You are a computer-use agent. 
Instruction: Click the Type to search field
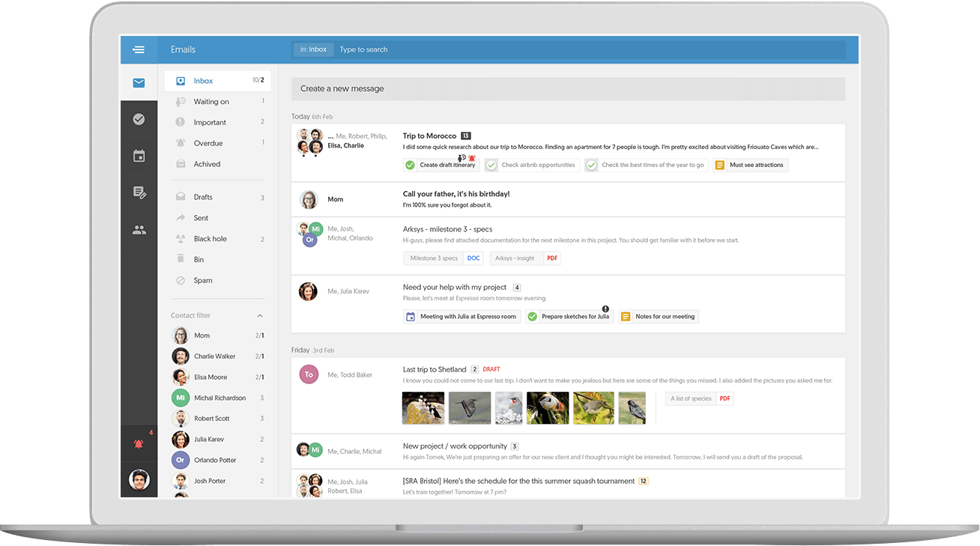pos(588,49)
